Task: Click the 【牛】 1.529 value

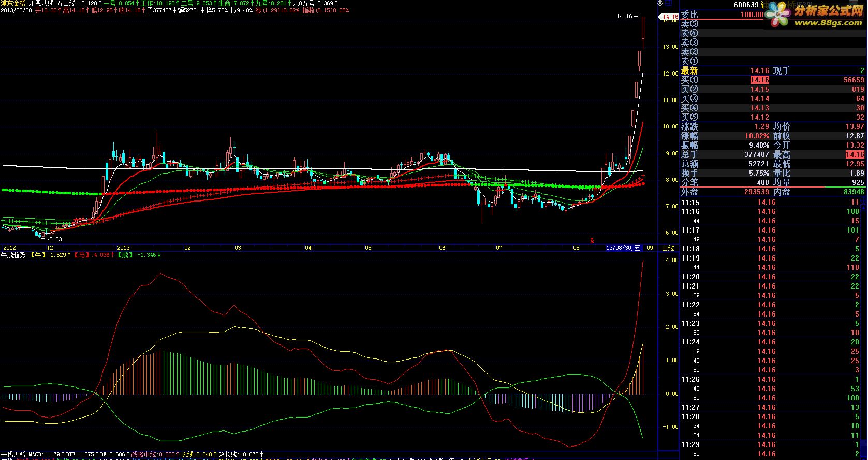Action: point(50,255)
